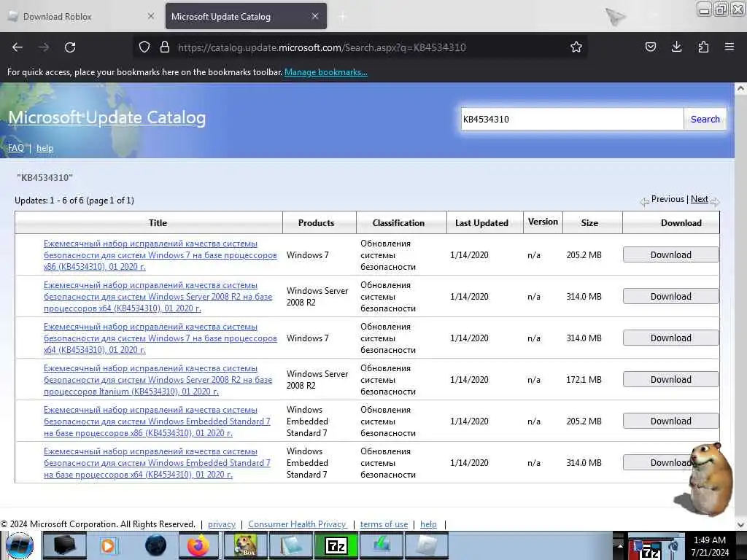Open the privacy footer link
Image resolution: width=747 pixels, height=560 pixels.
(222, 524)
